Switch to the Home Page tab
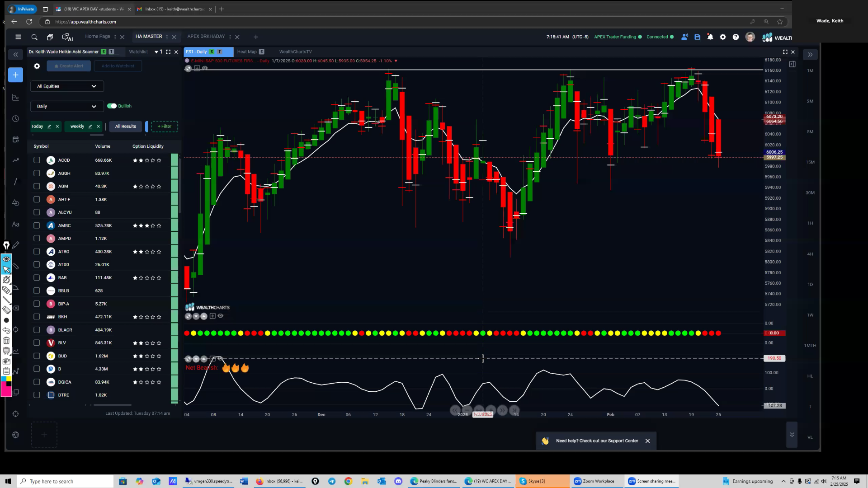This screenshot has height=488, width=868. click(x=98, y=37)
